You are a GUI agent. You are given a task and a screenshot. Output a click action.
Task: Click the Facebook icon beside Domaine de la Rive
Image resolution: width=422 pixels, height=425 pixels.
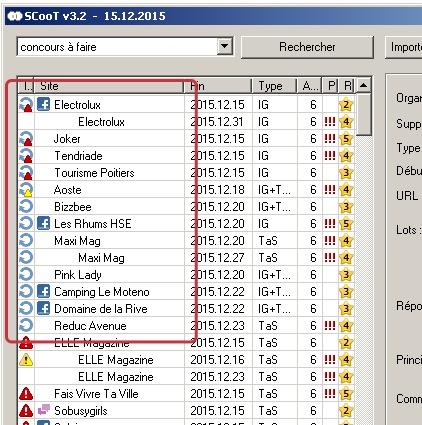(43, 308)
